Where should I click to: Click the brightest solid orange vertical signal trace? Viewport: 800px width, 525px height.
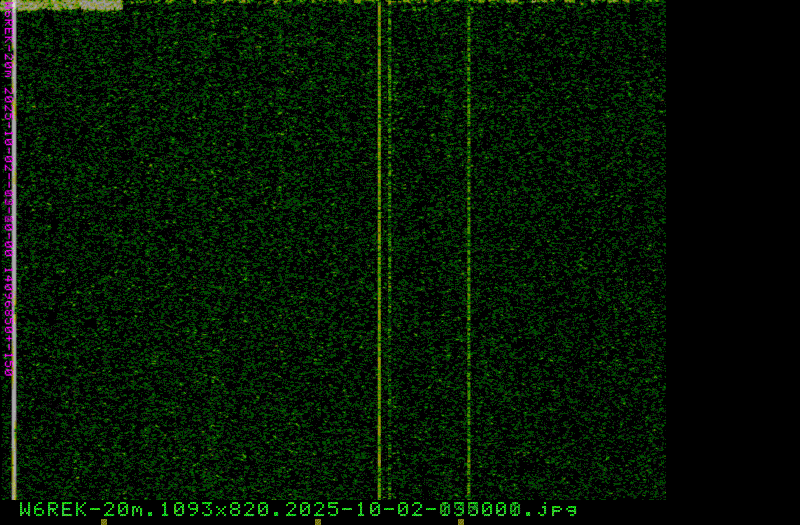[379, 250]
